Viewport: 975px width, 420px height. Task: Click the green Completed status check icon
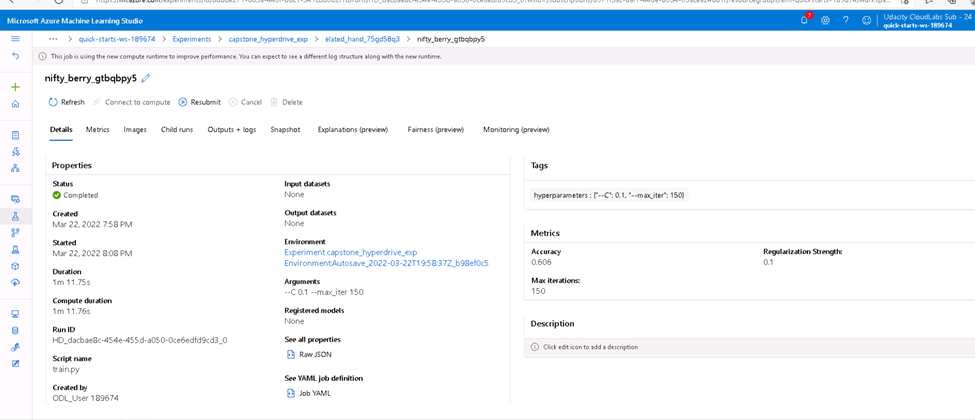point(57,195)
